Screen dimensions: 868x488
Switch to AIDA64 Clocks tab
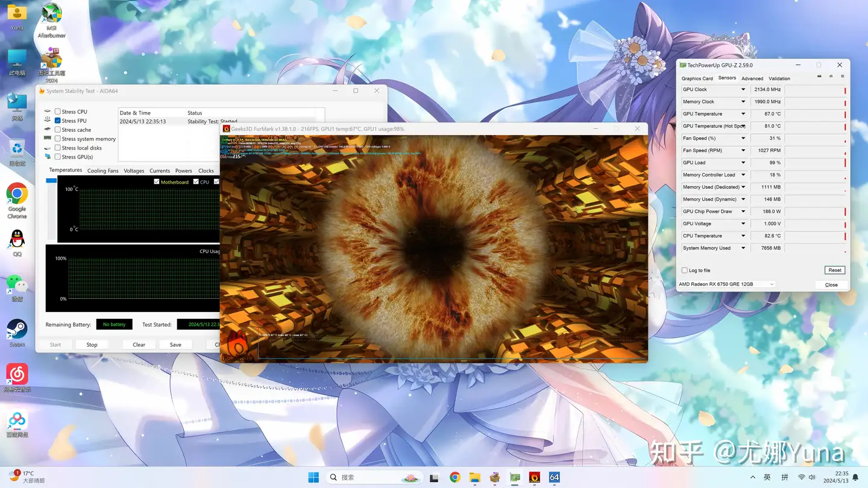pyautogui.click(x=206, y=170)
